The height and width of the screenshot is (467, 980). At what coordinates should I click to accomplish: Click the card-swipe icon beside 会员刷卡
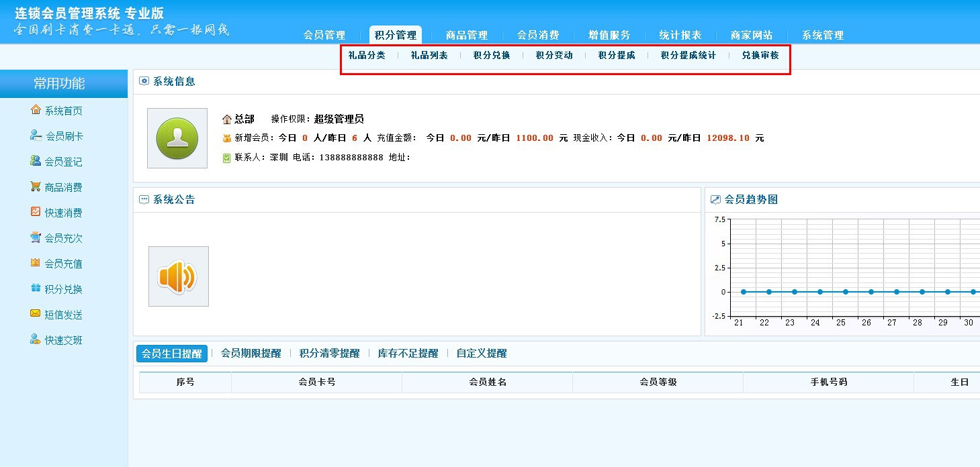pos(36,136)
